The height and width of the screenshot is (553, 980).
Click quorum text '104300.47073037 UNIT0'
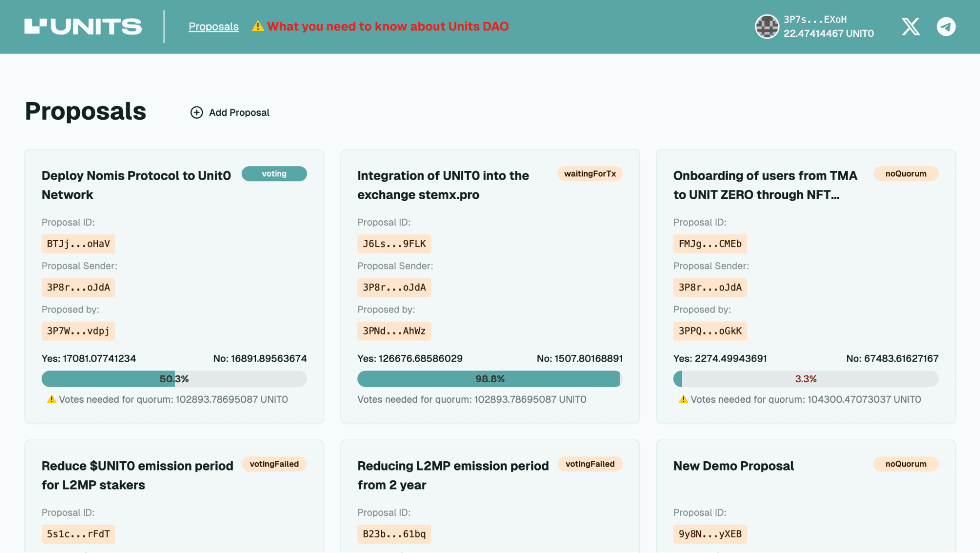pos(864,399)
